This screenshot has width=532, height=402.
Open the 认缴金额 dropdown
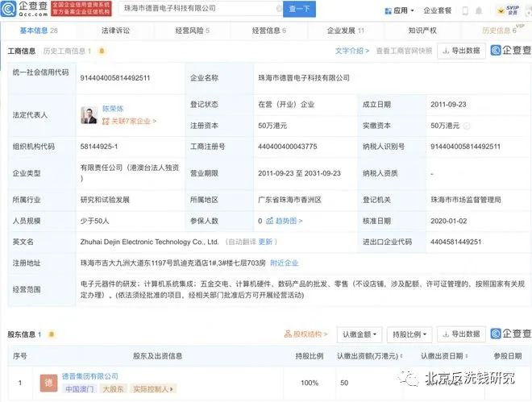[x=360, y=334]
